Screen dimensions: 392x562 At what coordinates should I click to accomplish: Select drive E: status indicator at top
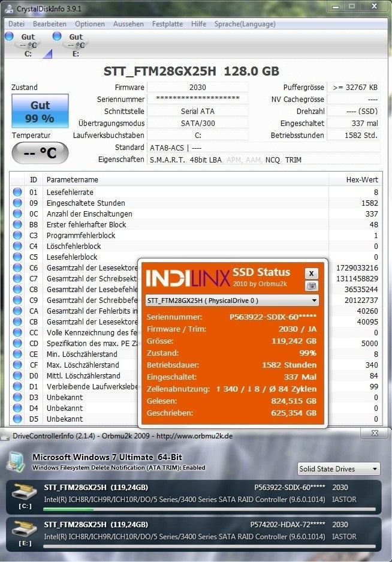coord(72,45)
